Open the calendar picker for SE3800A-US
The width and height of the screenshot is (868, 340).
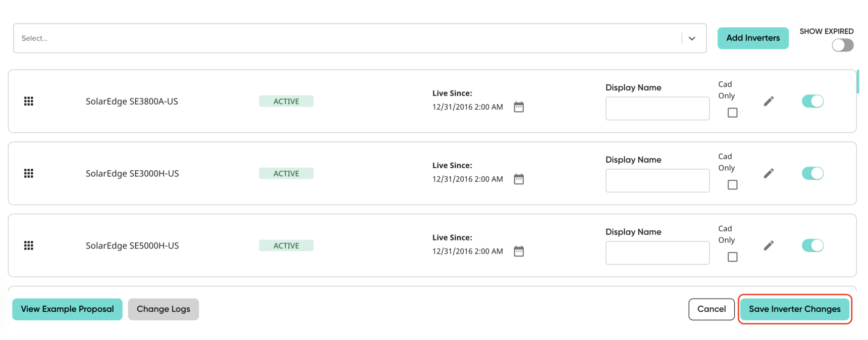pyautogui.click(x=519, y=107)
